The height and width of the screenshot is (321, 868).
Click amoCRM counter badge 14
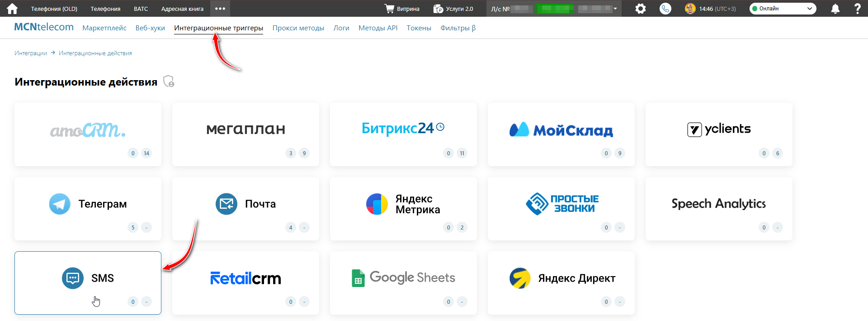pyautogui.click(x=146, y=153)
